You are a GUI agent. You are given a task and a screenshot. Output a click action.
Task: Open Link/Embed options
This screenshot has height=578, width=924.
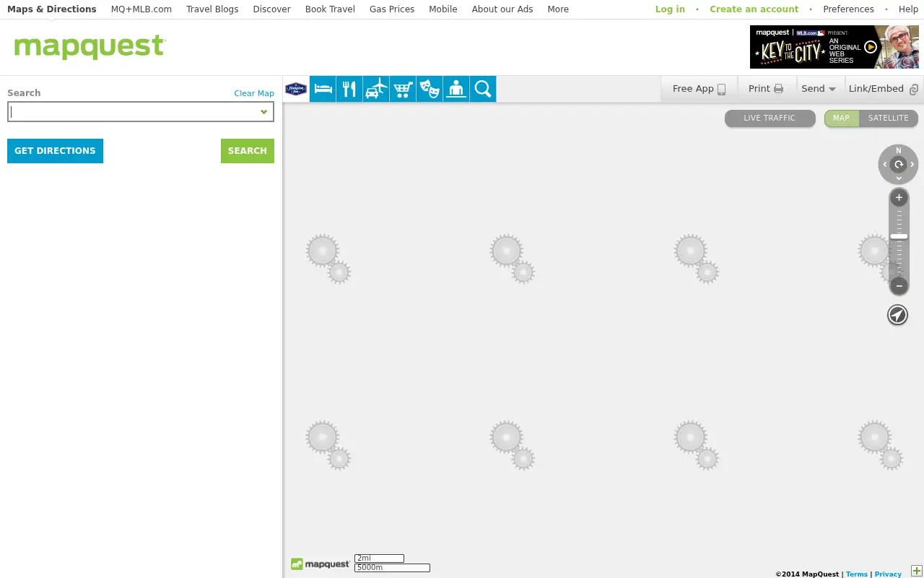point(884,89)
